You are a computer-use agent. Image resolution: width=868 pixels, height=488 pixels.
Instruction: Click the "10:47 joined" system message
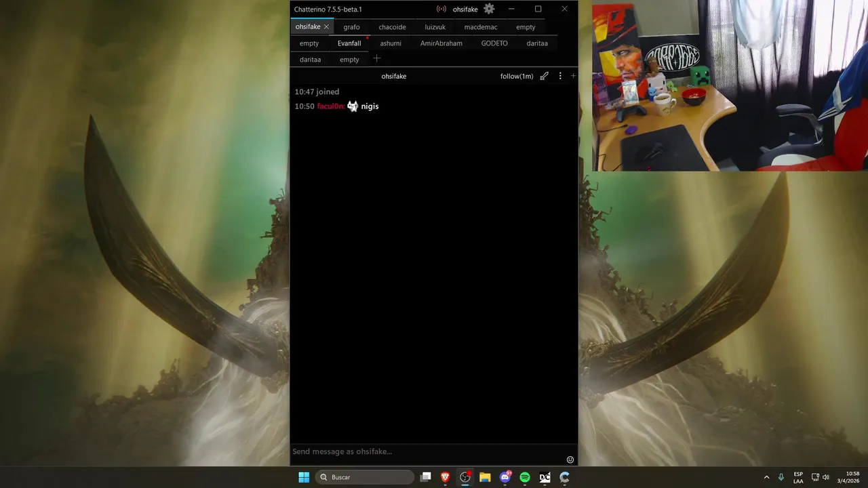317,91
